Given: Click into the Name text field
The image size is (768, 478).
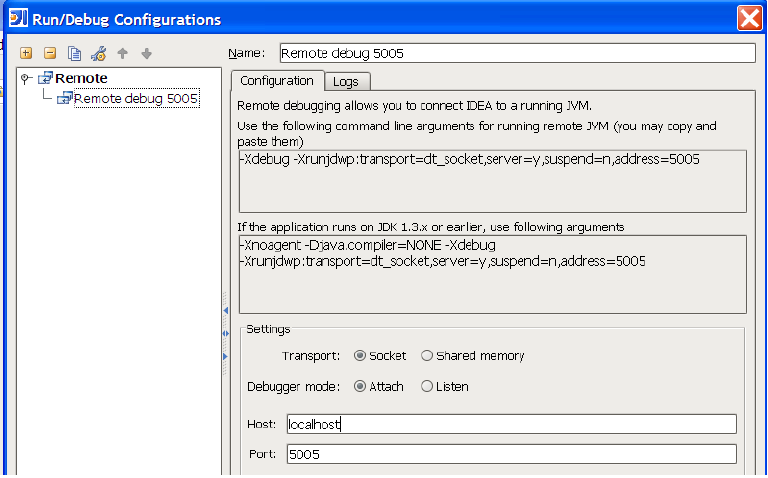Looking at the screenshot, I should 516,53.
